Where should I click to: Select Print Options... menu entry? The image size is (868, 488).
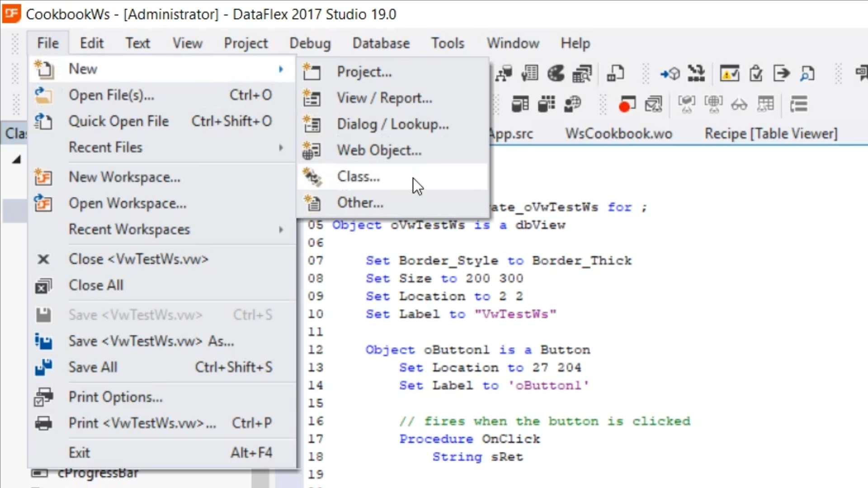point(115,397)
